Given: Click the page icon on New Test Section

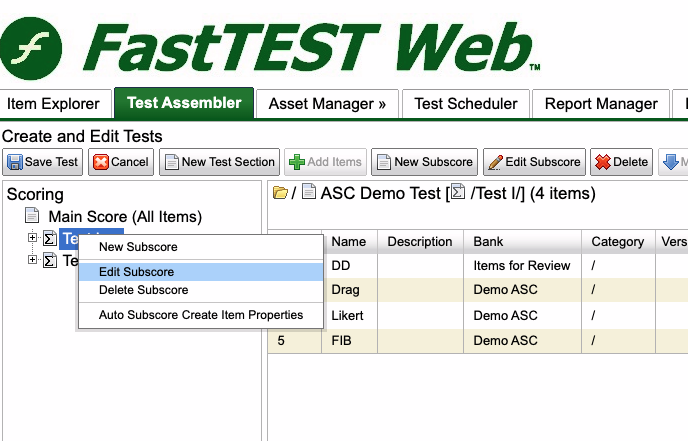Looking at the screenshot, I should click(172, 162).
